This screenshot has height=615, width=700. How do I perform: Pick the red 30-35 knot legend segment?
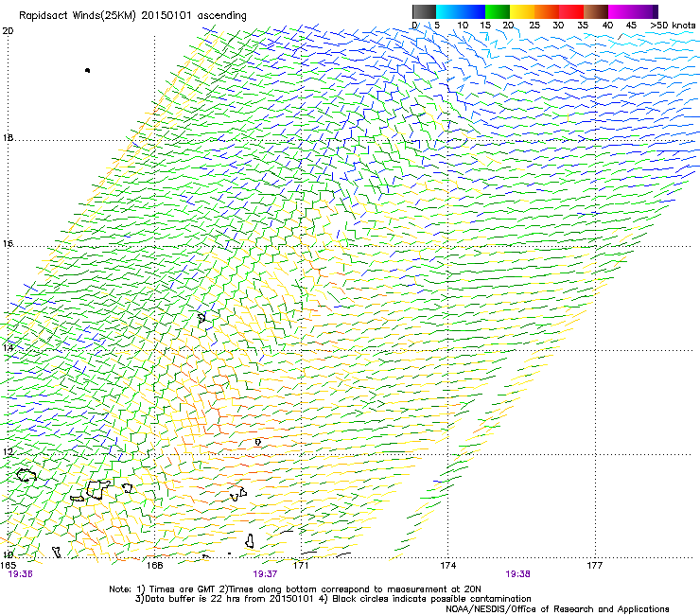(x=571, y=11)
